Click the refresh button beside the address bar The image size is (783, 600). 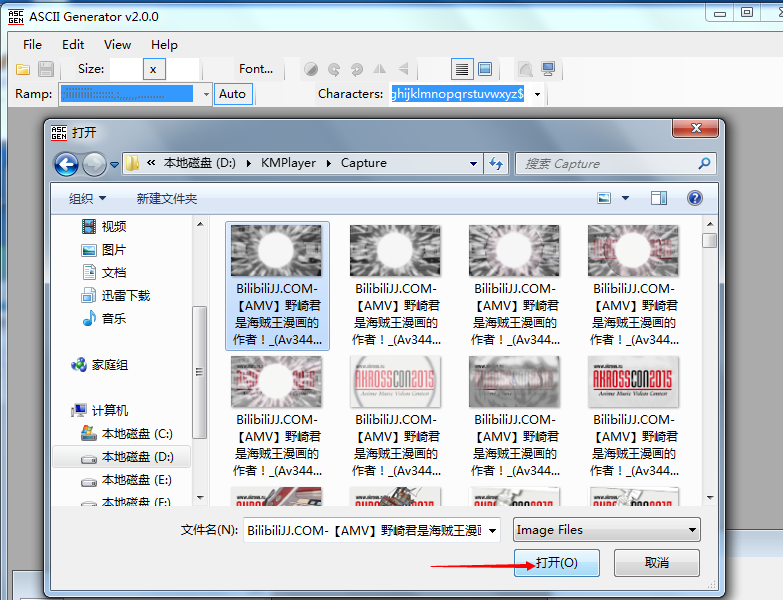496,163
